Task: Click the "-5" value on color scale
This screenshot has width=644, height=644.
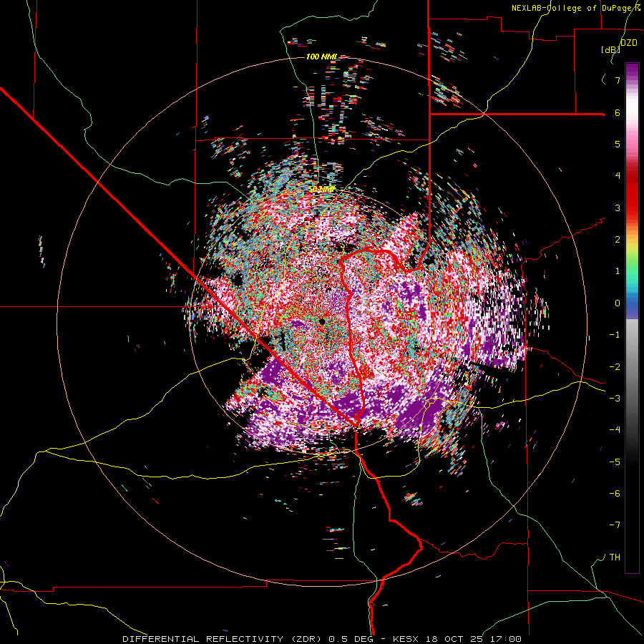Action: click(x=615, y=462)
